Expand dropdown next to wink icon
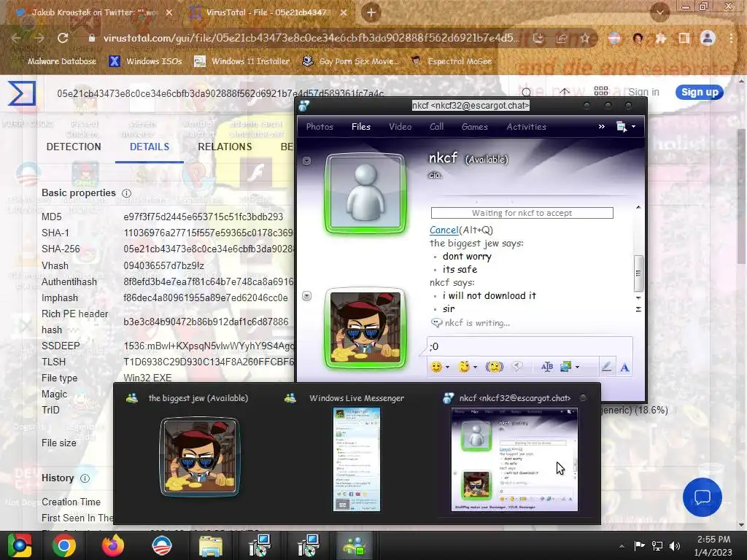Screen dimensions: 747x560 tap(475, 367)
